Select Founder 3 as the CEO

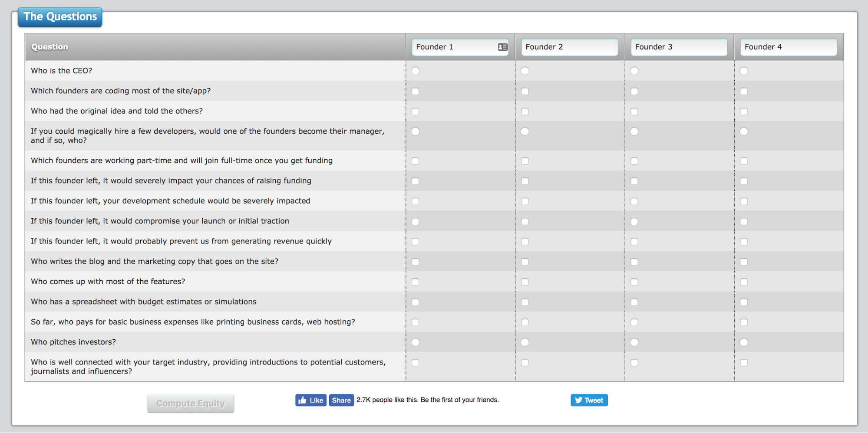pyautogui.click(x=634, y=71)
